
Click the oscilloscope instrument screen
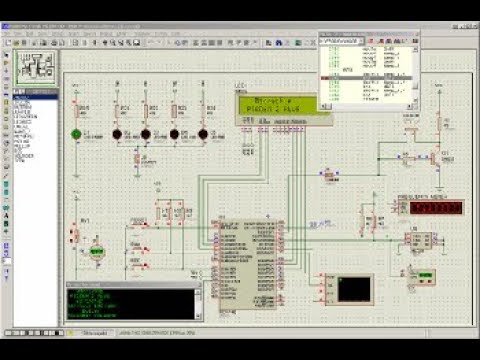click(355, 289)
